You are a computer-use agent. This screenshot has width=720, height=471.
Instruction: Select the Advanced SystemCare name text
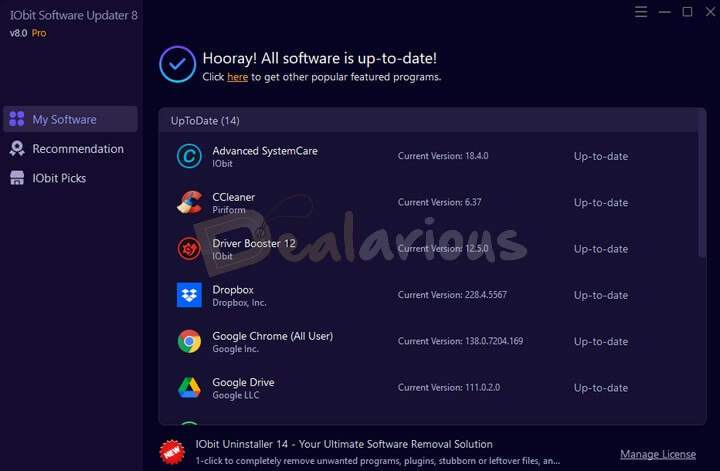264,151
